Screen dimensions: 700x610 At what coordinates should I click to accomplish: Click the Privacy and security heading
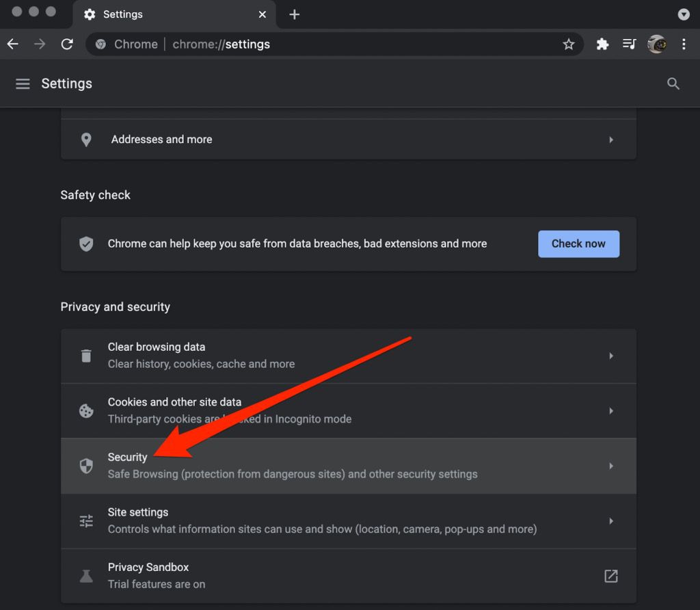pyautogui.click(x=115, y=307)
